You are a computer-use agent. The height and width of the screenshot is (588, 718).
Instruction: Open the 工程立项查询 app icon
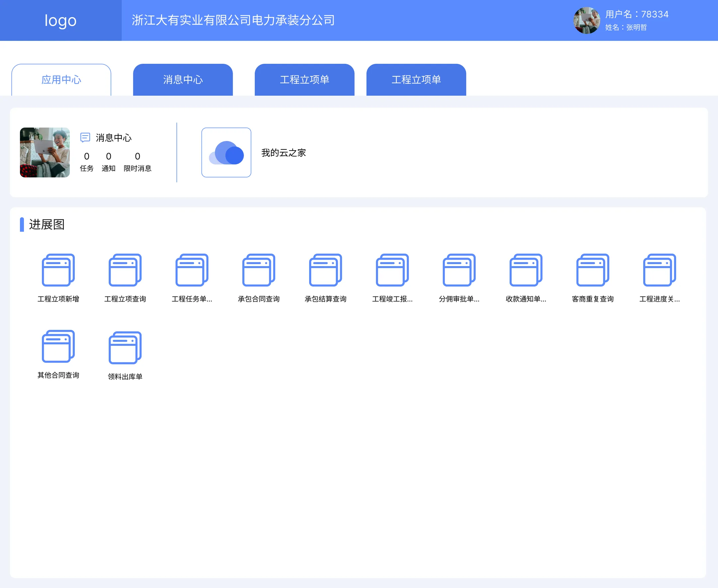click(125, 270)
